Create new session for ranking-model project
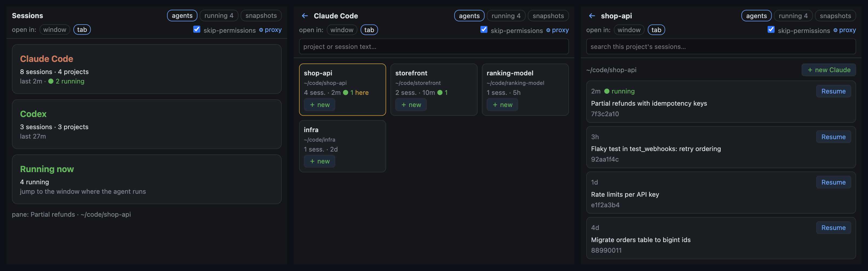Viewport: 868px width, 271px height. point(502,105)
